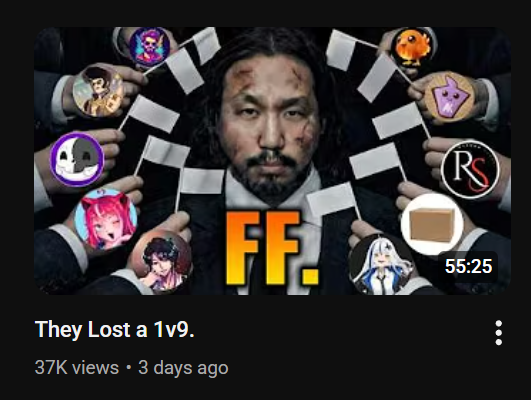Click the white-haired anime girl avatar
531x400 pixels.
coord(383,265)
